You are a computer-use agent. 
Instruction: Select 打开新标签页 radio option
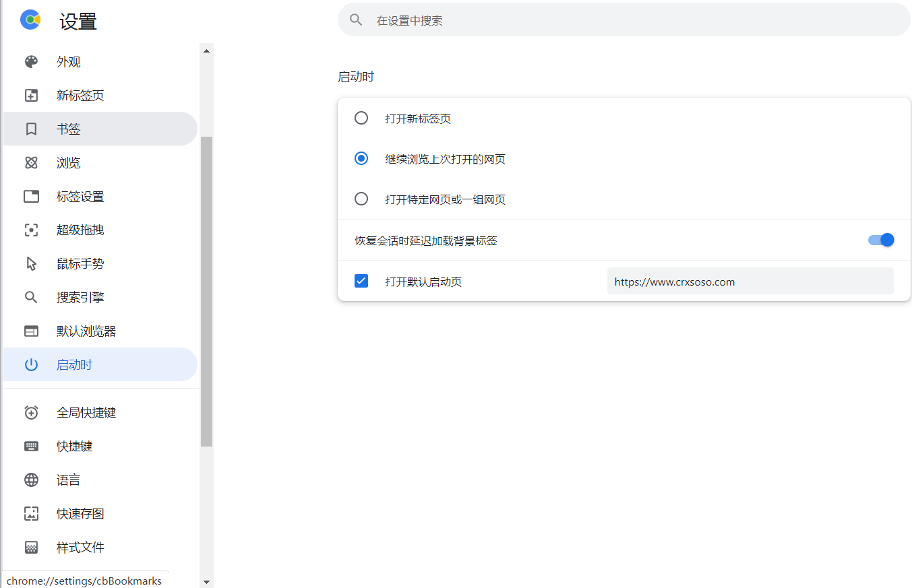pyautogui.click(x=361, y=119)
